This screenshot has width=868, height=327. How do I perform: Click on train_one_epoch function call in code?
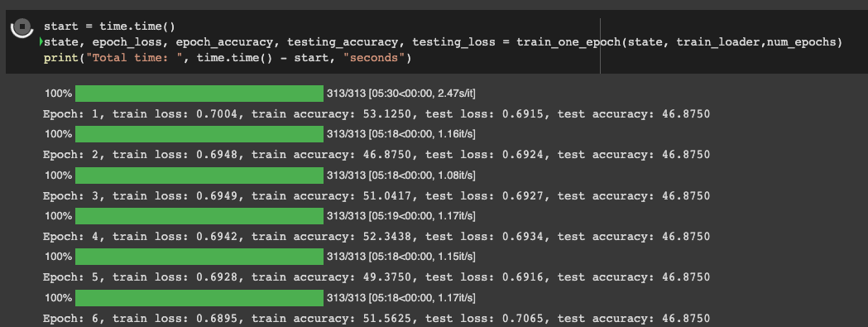click(568, 42)
